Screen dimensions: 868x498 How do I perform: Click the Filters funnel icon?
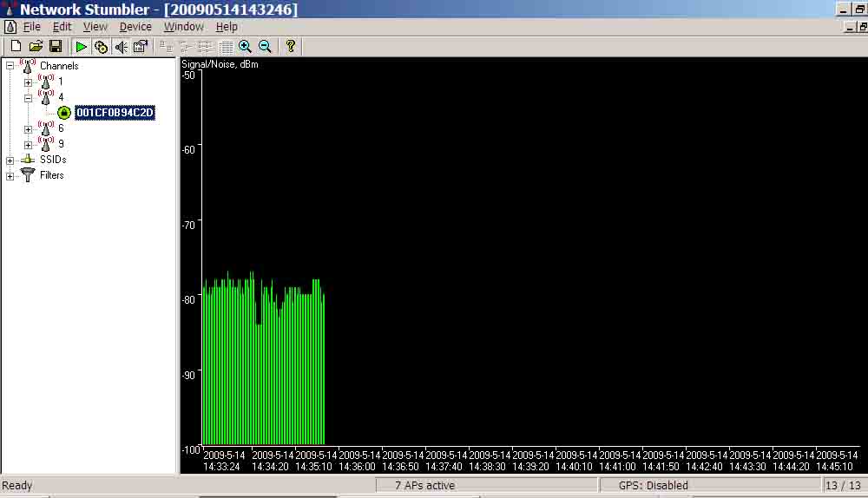tap(28, 175)
